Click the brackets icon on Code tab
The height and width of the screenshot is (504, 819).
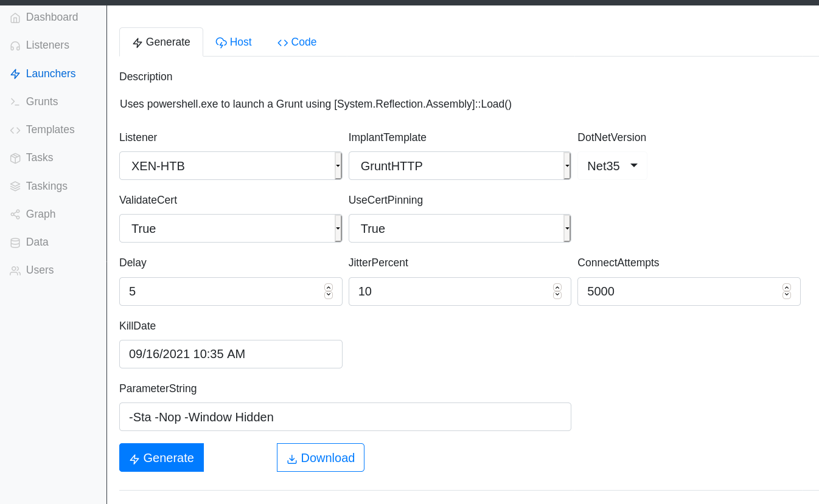tap(283, 43)
